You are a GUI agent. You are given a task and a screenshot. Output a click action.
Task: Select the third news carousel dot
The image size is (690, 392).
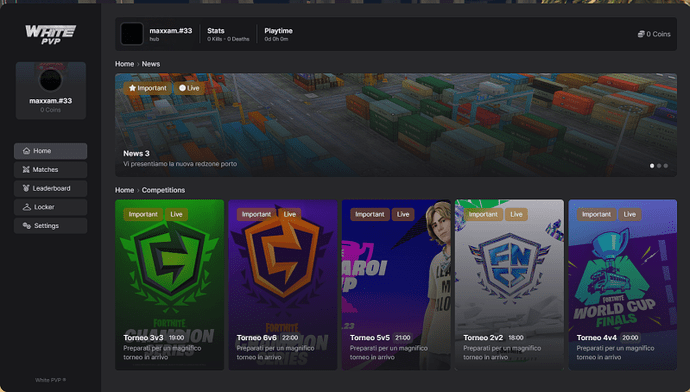[x=665, y=166]
